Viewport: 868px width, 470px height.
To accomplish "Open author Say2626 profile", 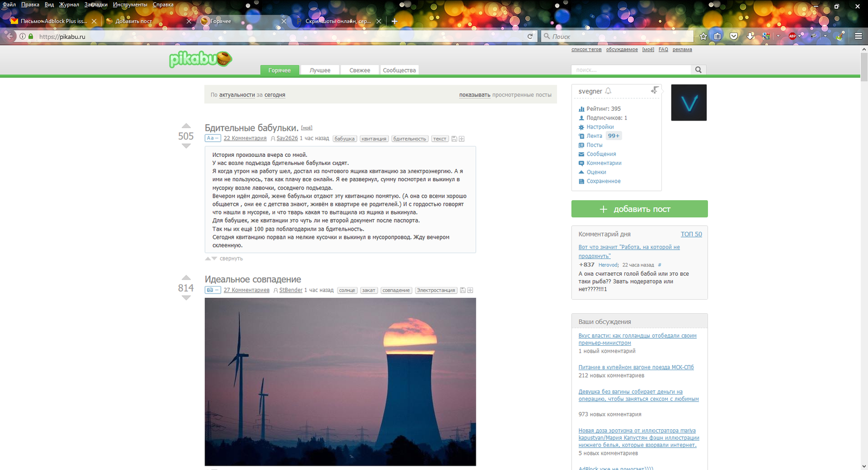I will coord(287,138).
